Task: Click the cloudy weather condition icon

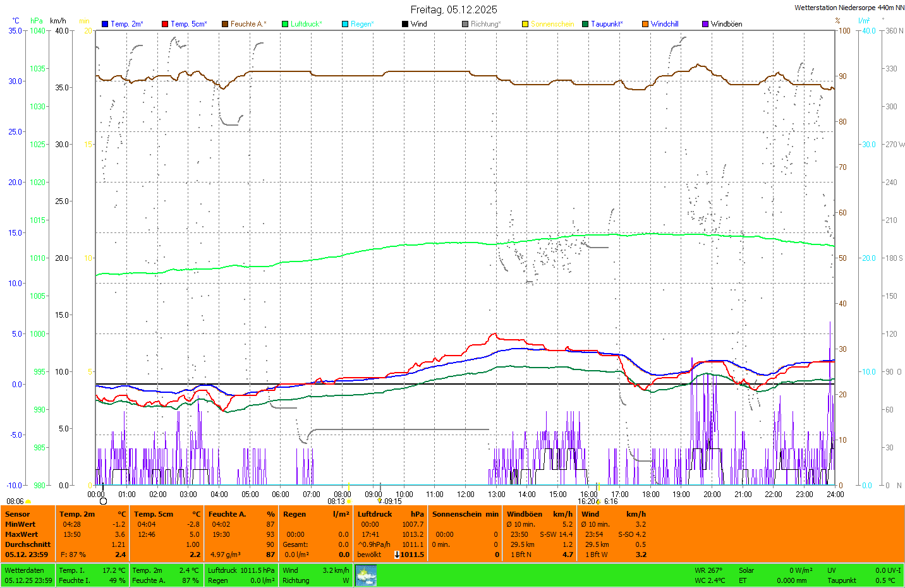Action: [366, 575]
